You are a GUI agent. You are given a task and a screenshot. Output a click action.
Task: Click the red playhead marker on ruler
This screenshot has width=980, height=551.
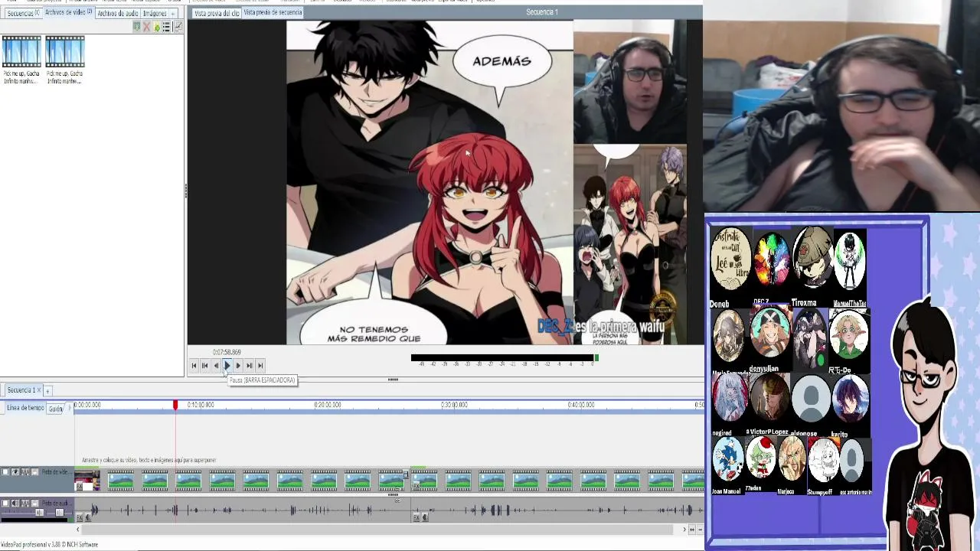click(175, 405)
